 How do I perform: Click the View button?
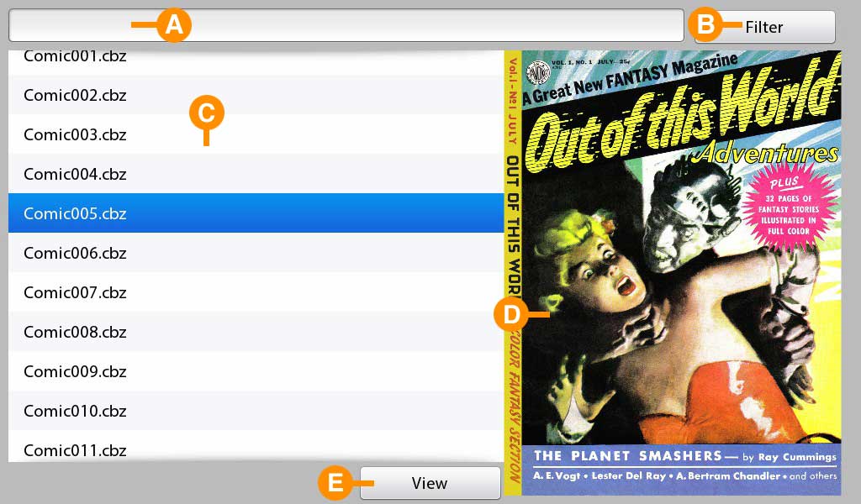tap(430, 483)
